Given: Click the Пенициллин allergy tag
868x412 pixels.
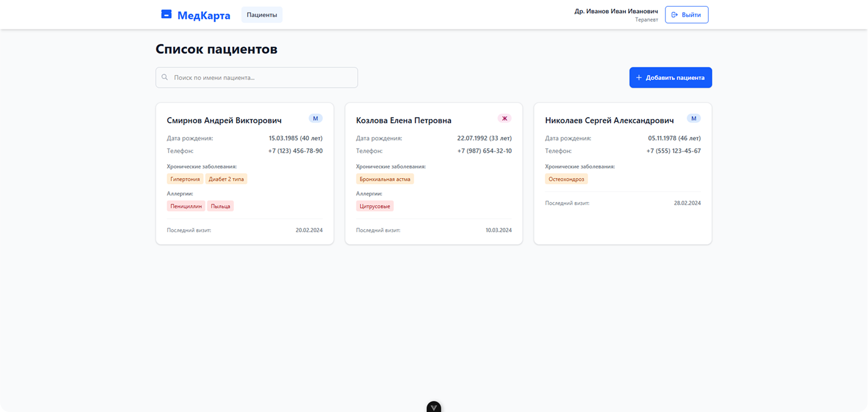Looking at the screenshot, I should click(186, 206).
